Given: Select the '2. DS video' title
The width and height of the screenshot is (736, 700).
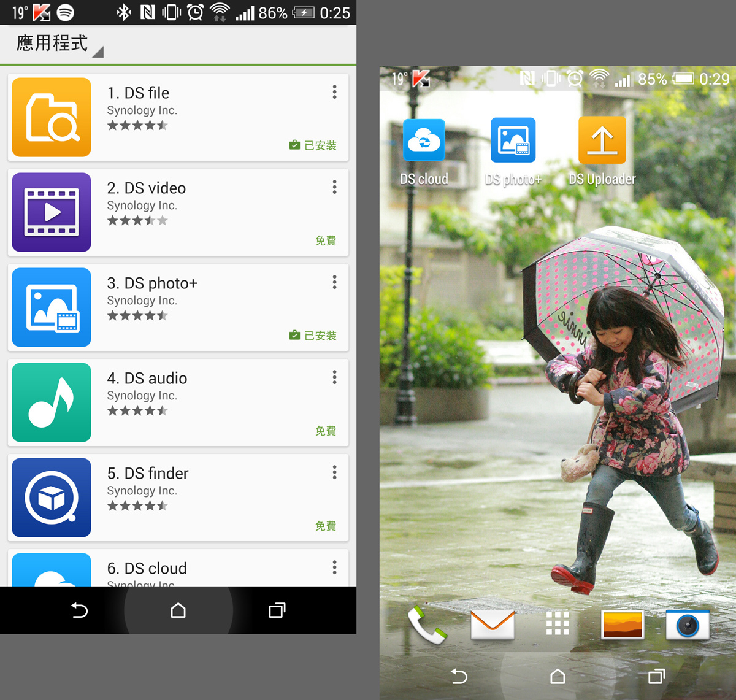Looking at the screenshot, I should [146, 188].
